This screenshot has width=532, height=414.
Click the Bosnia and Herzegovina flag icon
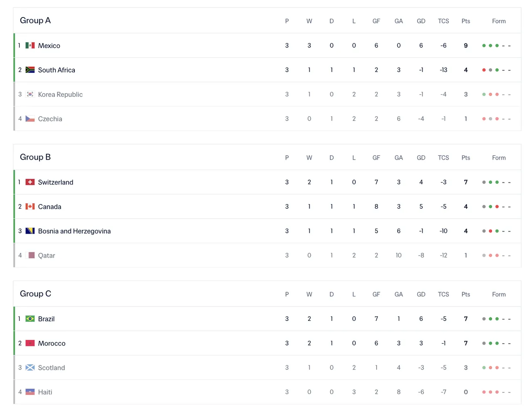(x=30, y=231)
